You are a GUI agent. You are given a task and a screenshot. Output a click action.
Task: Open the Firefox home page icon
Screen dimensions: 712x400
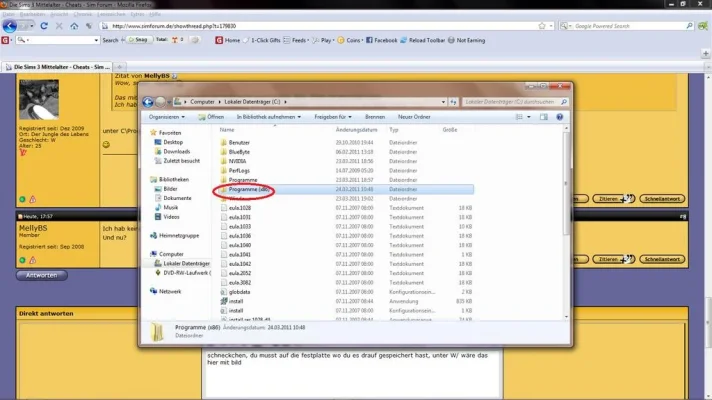(x=74, y=26)
